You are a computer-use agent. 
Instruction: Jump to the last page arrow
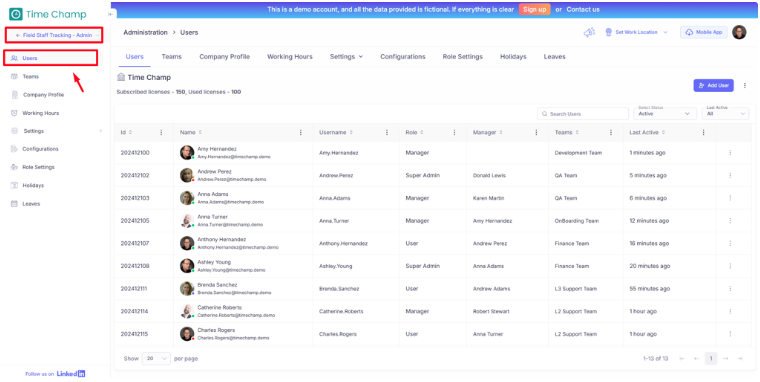click(x=740, y=358)
